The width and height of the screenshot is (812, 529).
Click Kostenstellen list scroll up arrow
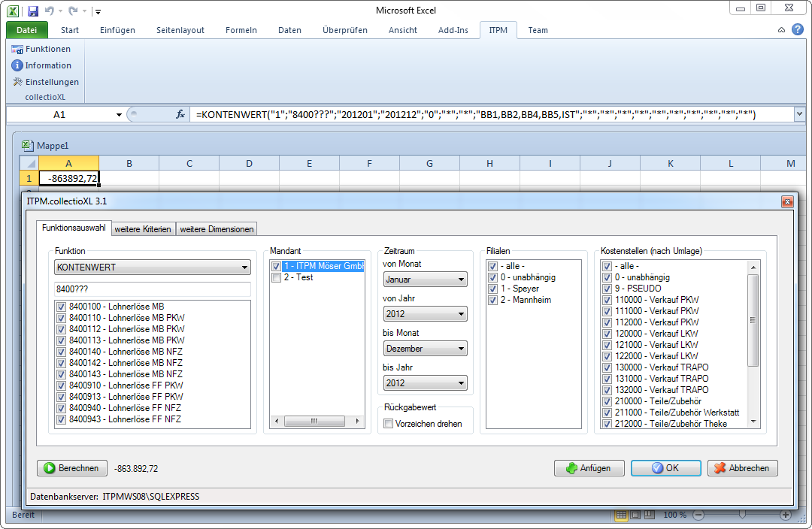tap(753, 267)
